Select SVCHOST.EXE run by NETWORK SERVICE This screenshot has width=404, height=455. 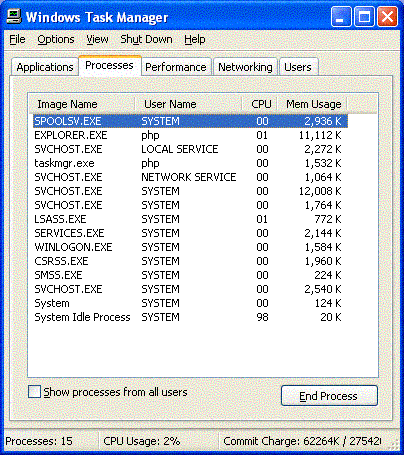[190, 177]
